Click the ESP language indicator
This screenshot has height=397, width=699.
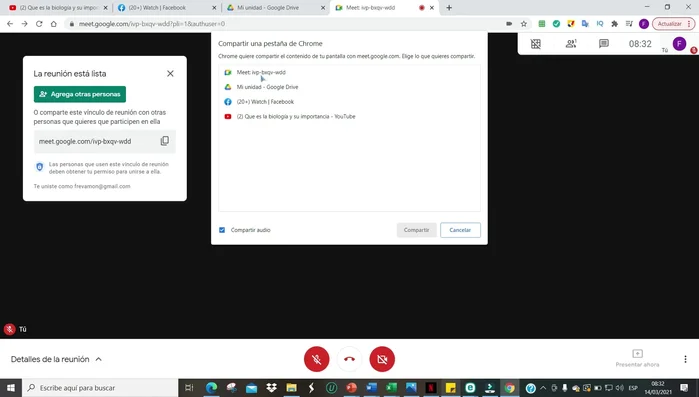[x=633, y=388]
